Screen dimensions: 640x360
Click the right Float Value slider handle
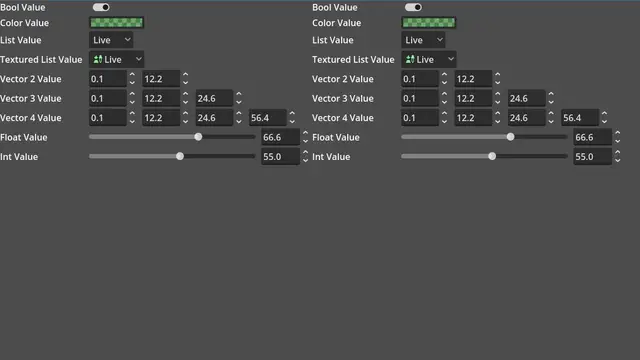[511, 137]
